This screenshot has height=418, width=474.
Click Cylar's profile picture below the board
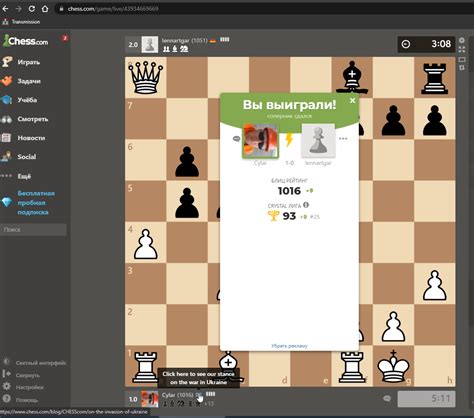(150, 399)
